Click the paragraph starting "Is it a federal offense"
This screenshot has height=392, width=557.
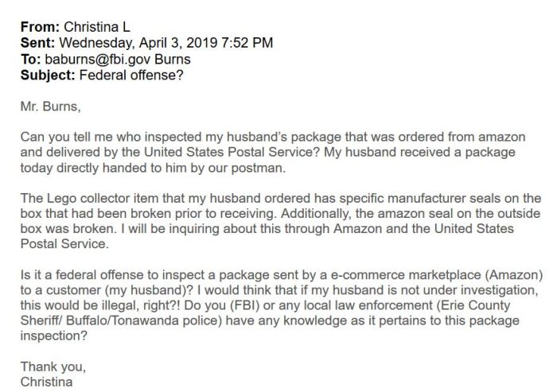278,301
